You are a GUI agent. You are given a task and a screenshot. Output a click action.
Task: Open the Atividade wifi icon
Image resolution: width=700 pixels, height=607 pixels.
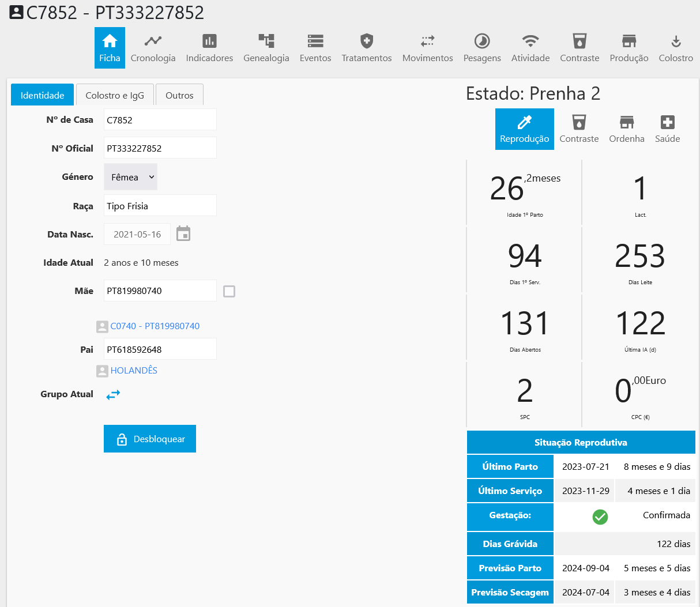click(x=530, y=41)
